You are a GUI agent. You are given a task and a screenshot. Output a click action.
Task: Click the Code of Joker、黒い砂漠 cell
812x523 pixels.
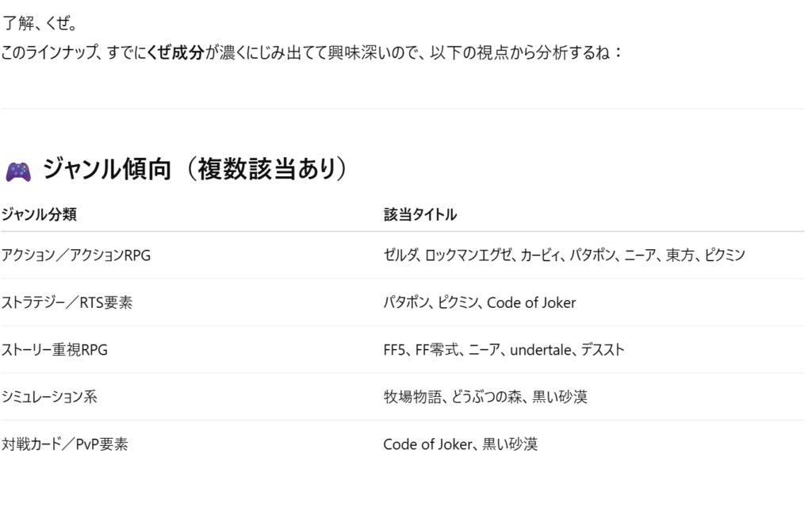[x=461, y=444]
